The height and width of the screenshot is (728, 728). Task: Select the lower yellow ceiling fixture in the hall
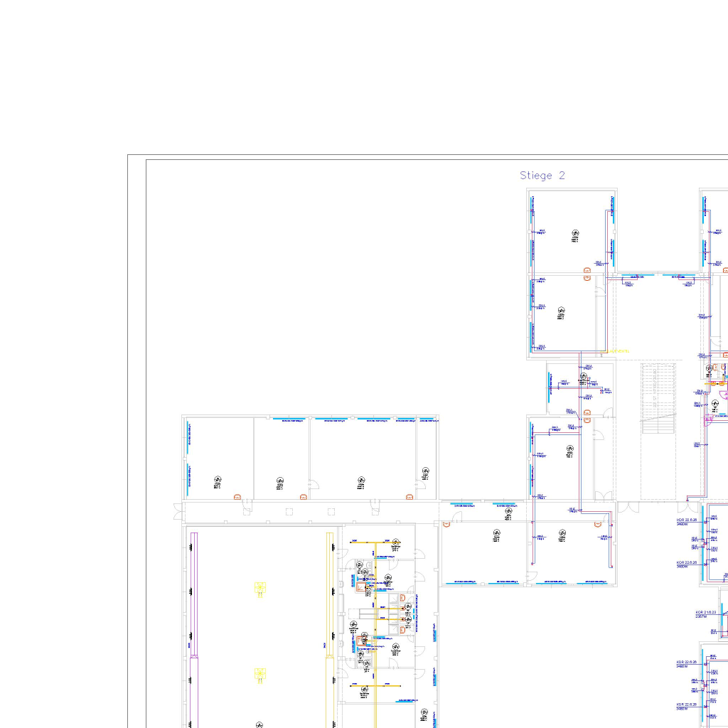[260, 673]
